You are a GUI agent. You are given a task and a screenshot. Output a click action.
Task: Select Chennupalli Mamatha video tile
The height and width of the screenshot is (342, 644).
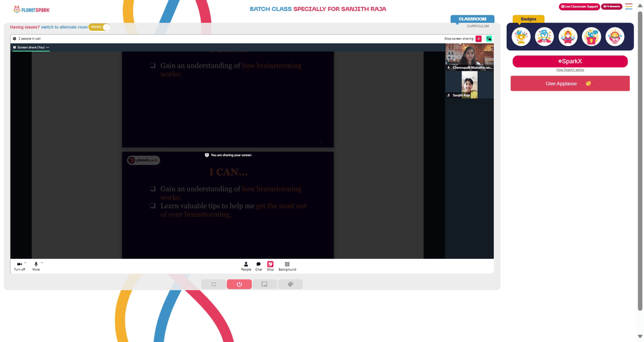(469, 57)
